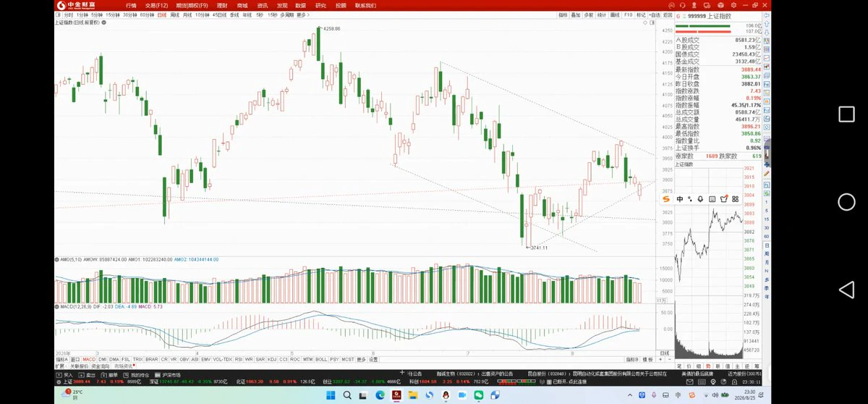Click the phone circle home button
The height and width of the screenshot is (404, 868).
(846, 202)
